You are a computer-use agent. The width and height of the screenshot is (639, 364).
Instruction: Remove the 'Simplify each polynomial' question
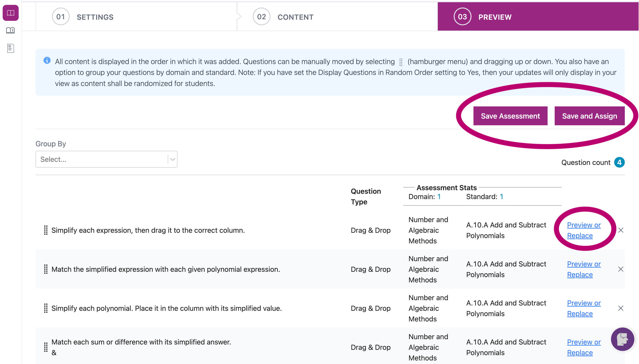621,308
